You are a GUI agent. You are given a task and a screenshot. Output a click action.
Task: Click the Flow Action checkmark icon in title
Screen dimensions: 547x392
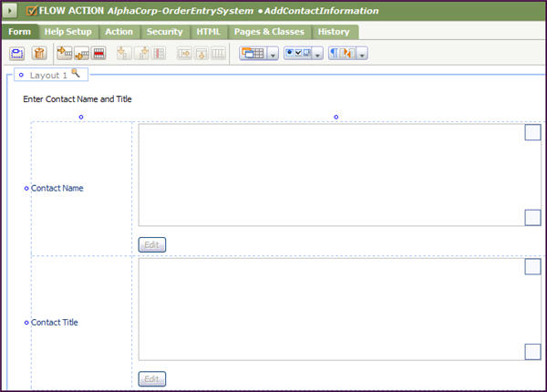pyautogui.click(x=31, y=11)
